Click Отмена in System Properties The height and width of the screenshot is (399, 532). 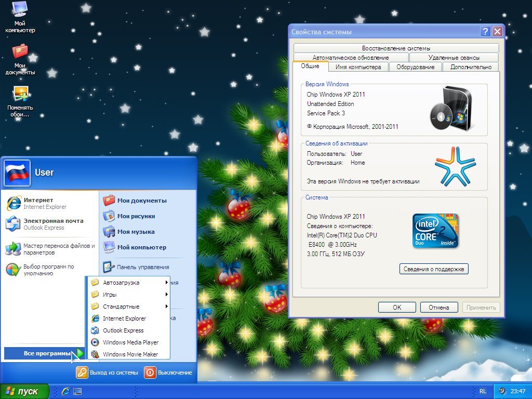[x=438, y=308]
